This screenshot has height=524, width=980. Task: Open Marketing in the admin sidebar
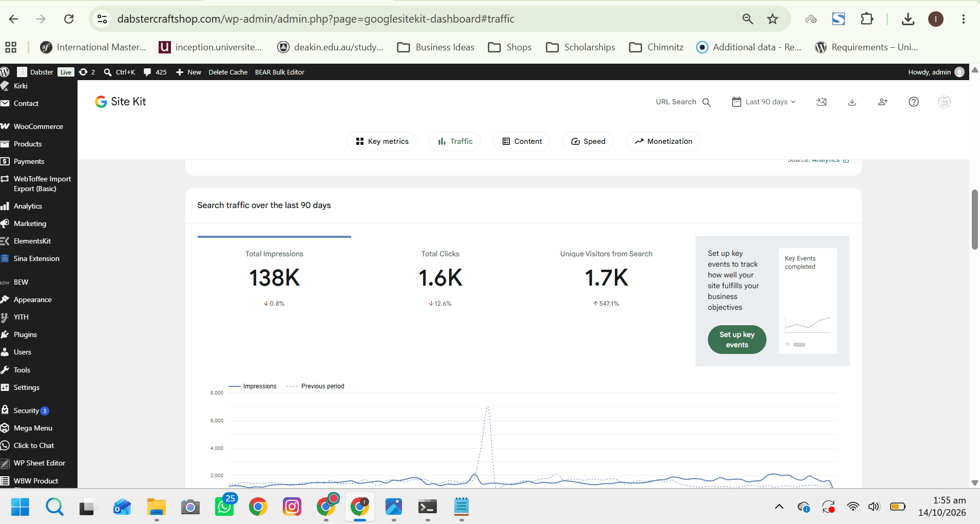click(39, 223)
